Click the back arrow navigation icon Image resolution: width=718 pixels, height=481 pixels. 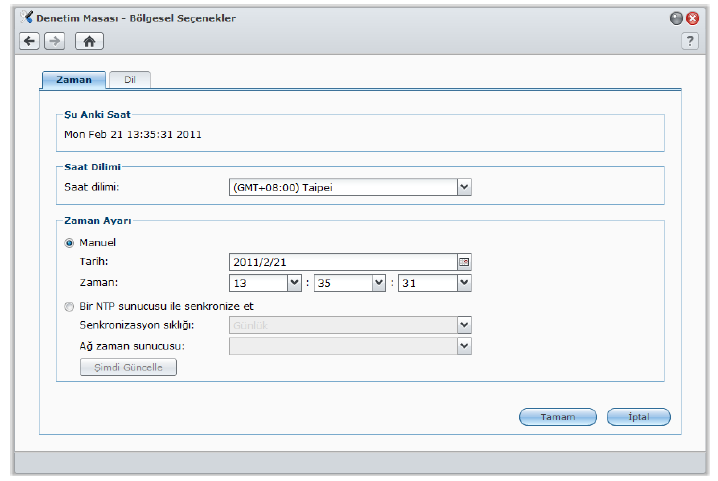[x=30, y=41]
